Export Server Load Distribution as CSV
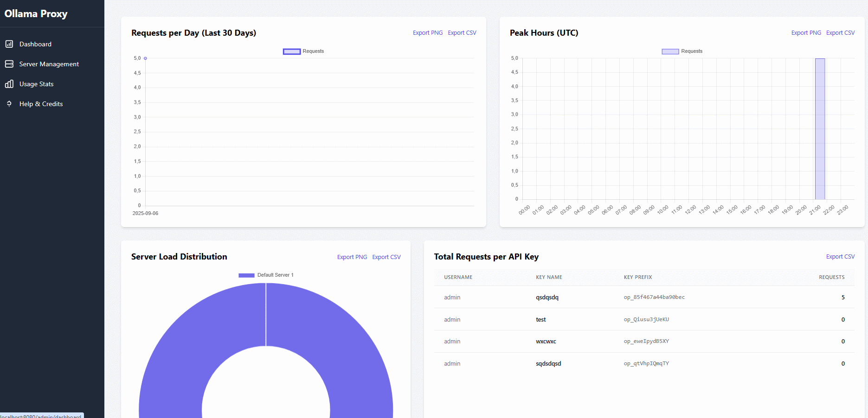Screen dimensions: 868x418 (386, 257)
